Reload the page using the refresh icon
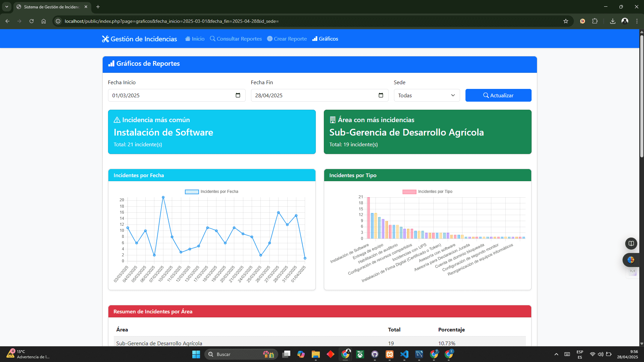Screen dimensions: 644x362 pyautogui.click(x=32, y=21)
